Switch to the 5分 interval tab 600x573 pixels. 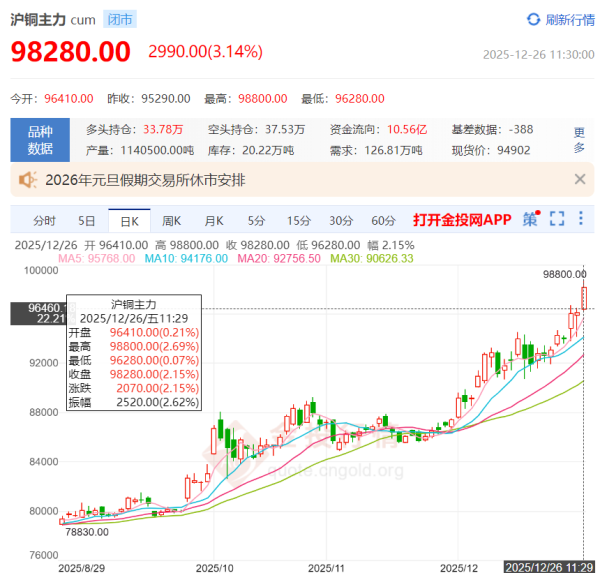[x=256, y=221]
